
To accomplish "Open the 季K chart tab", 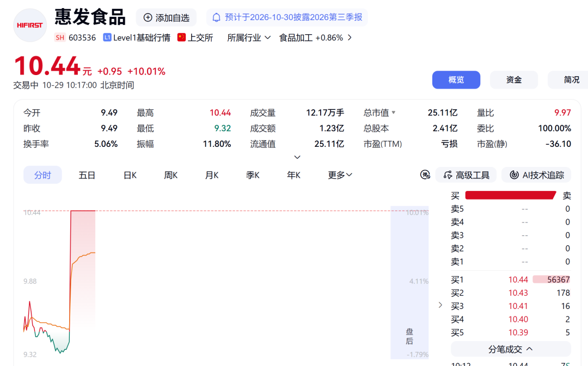I will coord(253,175).
